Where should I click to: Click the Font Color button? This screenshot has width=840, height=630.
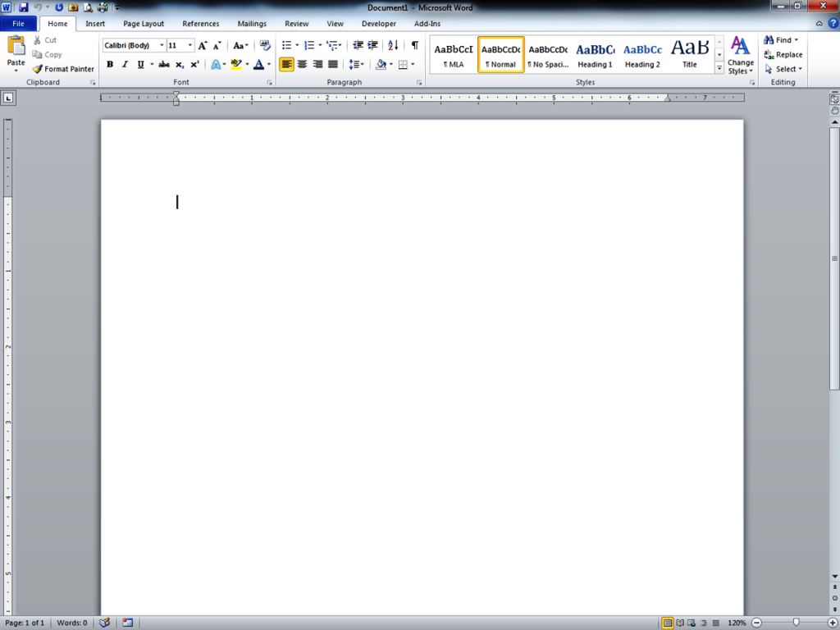point(258,64)
